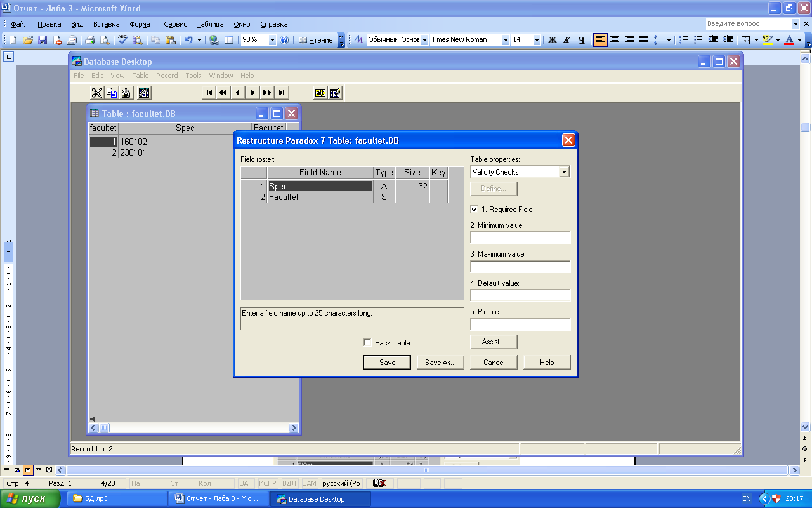Viewport: 812px width, 508px height.
Task: Click the Cut icon in Database Desktop toolbar
Action: coord(97,93)
